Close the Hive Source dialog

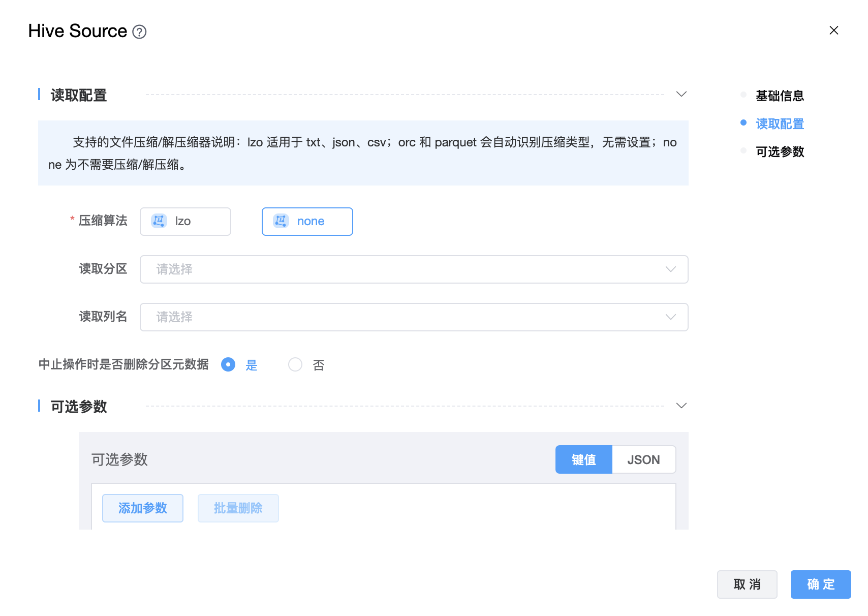(833, 30)
